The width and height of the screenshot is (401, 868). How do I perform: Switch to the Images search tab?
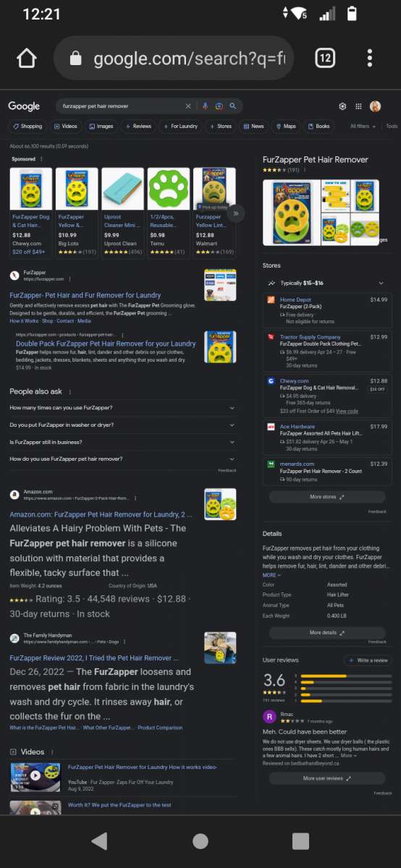point(101,127)
